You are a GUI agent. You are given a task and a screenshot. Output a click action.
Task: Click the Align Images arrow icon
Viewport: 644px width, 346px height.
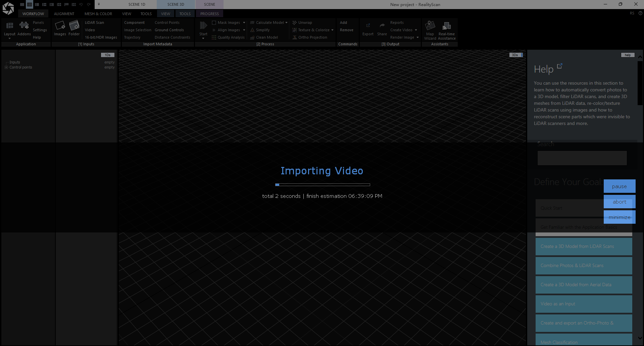pos(214,30)
